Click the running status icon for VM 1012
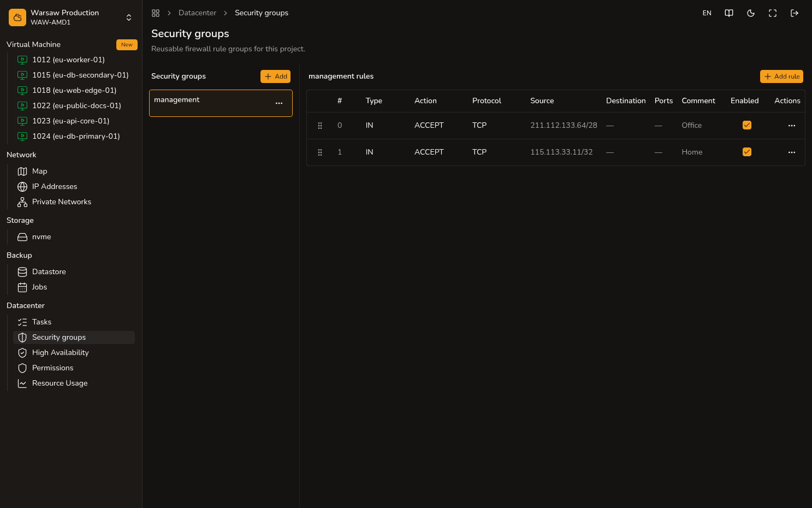 pyautogui.click(x=22, y=60)
